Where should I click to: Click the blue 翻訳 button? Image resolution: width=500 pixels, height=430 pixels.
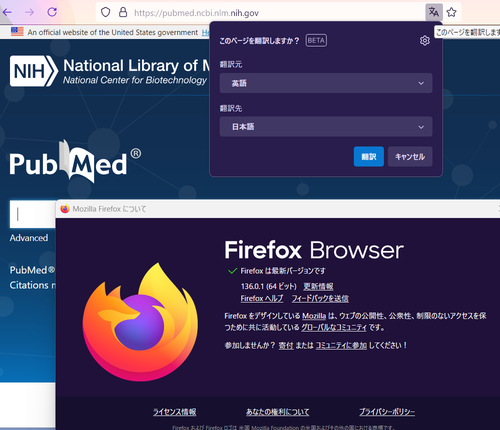click(x=369, y=156)
